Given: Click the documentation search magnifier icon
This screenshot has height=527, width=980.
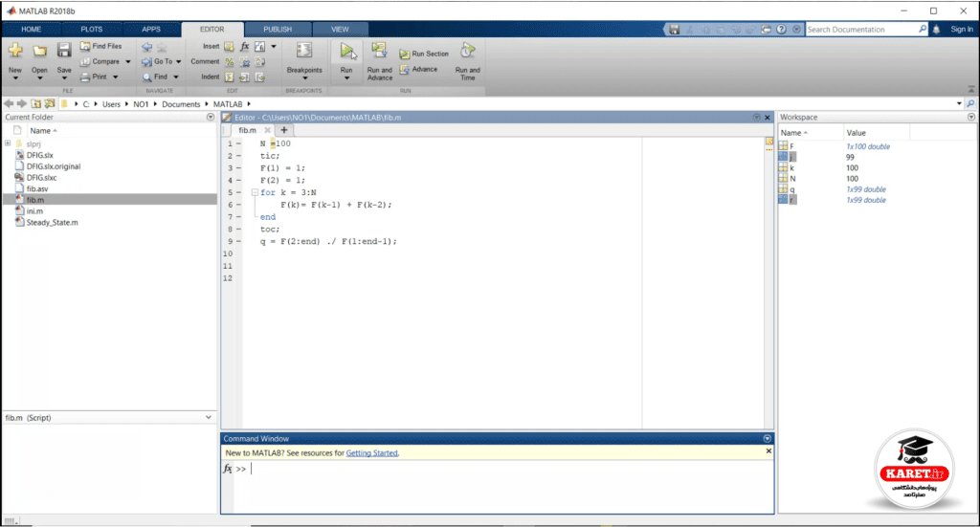Looking at the screenshot, I should click(x=923, y=29).
